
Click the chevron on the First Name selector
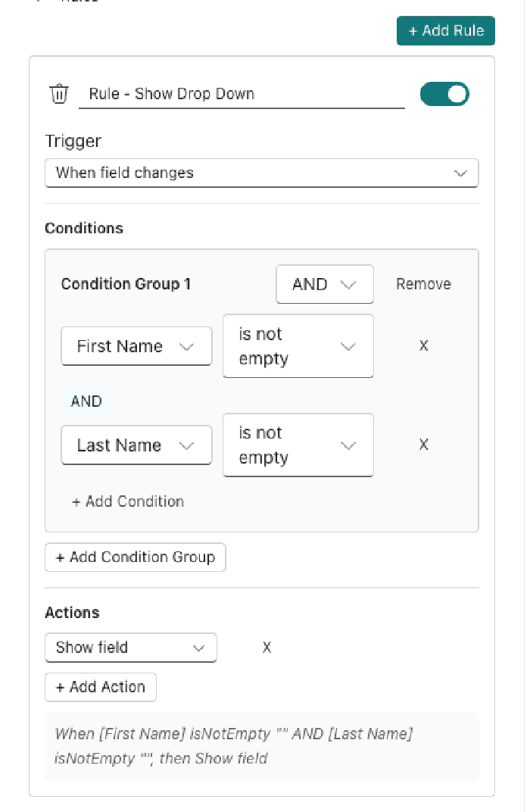point(187,346)
